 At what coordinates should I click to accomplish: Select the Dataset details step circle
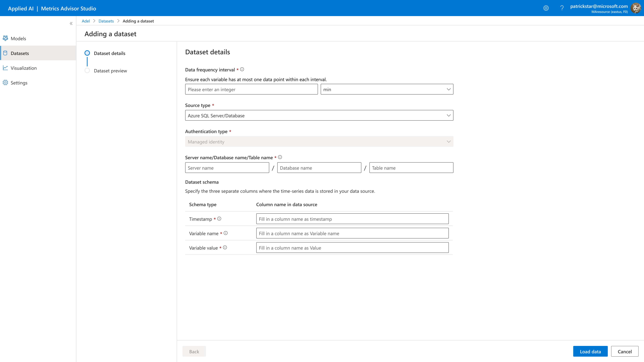pyautogui.click(x=87, y=53)
